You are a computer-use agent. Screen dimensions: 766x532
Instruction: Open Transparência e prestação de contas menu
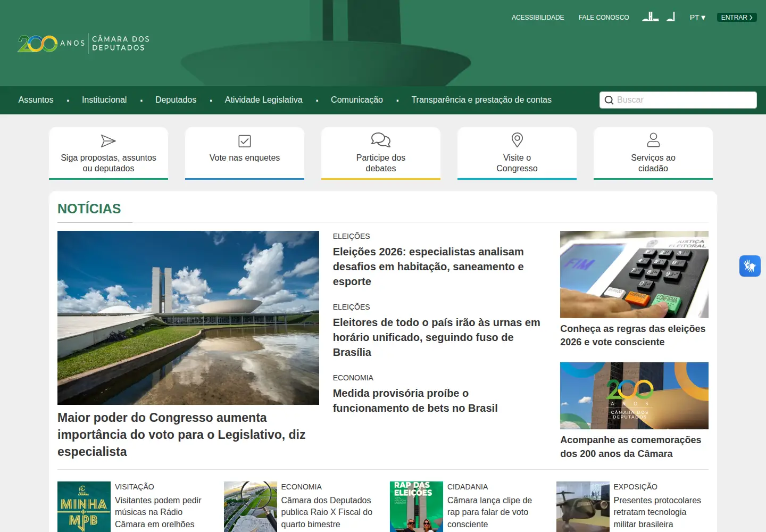point(481,100)
